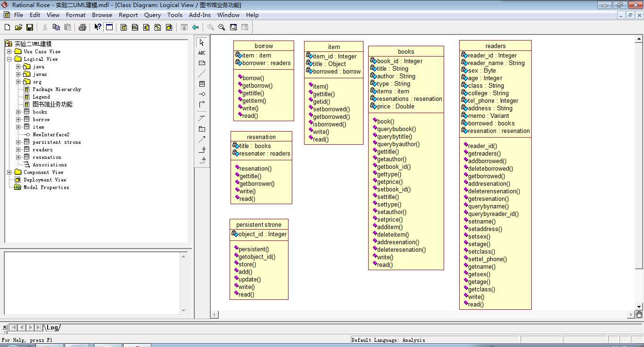Select the ABC Text Box tool
The height and width of the screenshot is (347, 644).
(x=202, y=53)
